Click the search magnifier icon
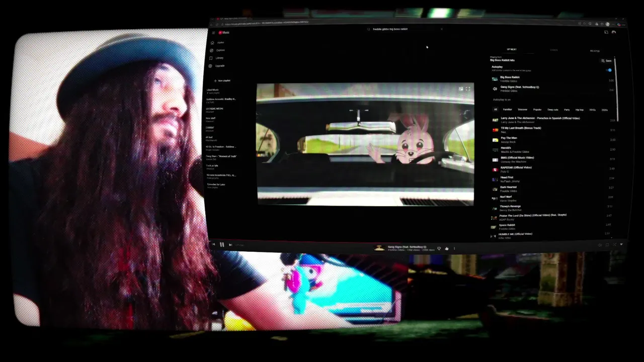 (368, 29)
